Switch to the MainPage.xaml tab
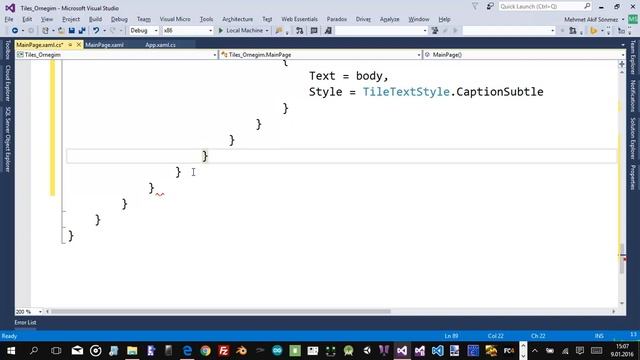 click(x=104, y=45)
